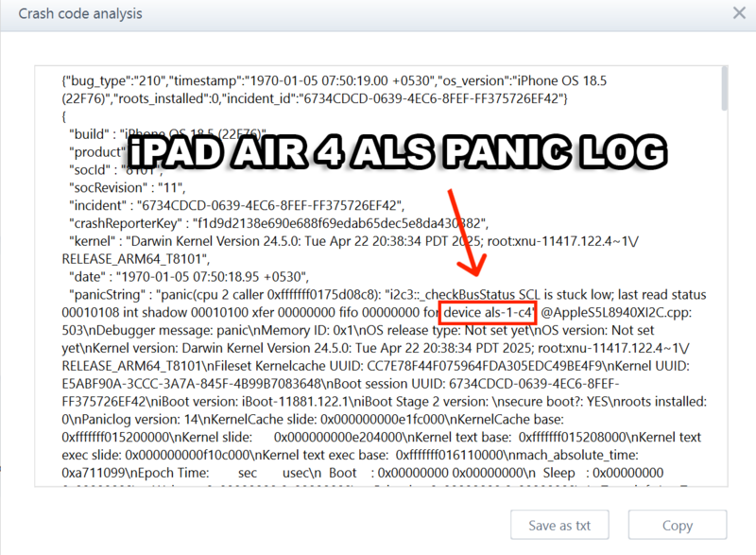The height and width of the screenshot is (555, 756).
Task: Click the Copy button
Action: [677, 525]
